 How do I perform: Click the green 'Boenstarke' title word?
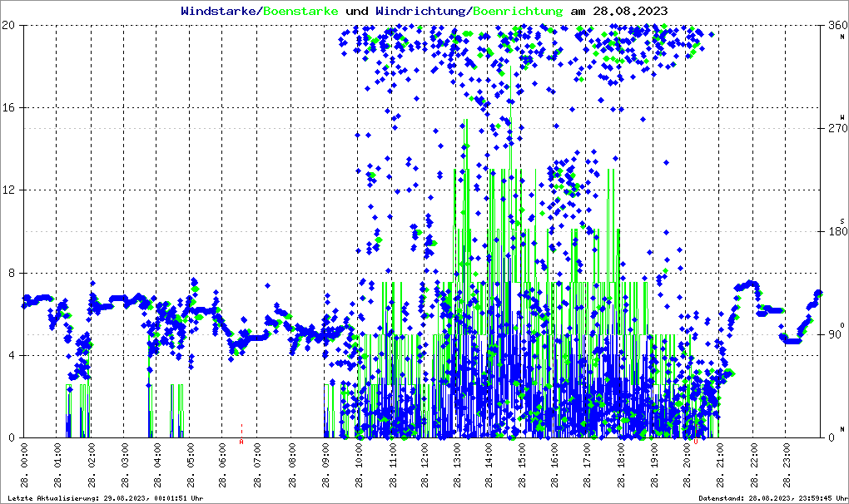tap(300, 11)
